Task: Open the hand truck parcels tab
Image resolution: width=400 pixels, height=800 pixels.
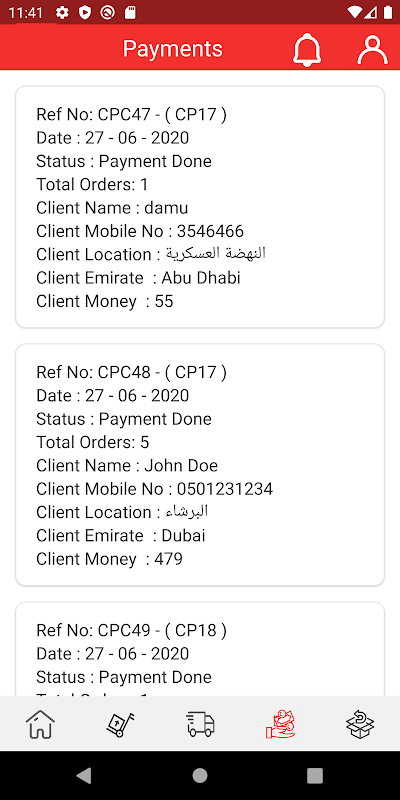Action: (x=120, y=724)
